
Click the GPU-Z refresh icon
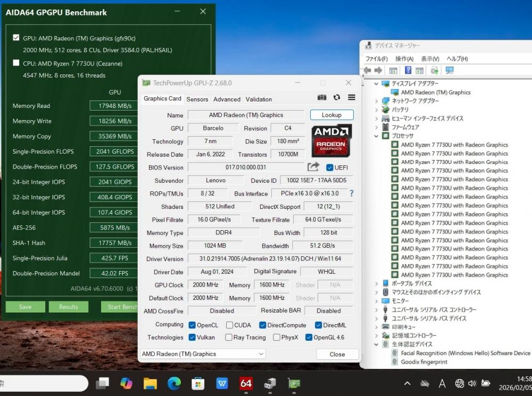click(337, 98)
